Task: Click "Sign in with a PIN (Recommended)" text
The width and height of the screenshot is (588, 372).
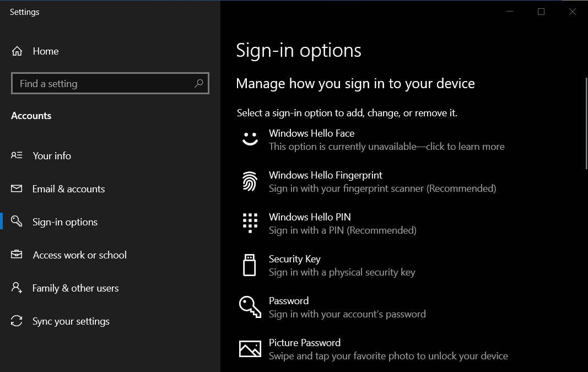Action: pyautogui.click(x=343, y=230)
